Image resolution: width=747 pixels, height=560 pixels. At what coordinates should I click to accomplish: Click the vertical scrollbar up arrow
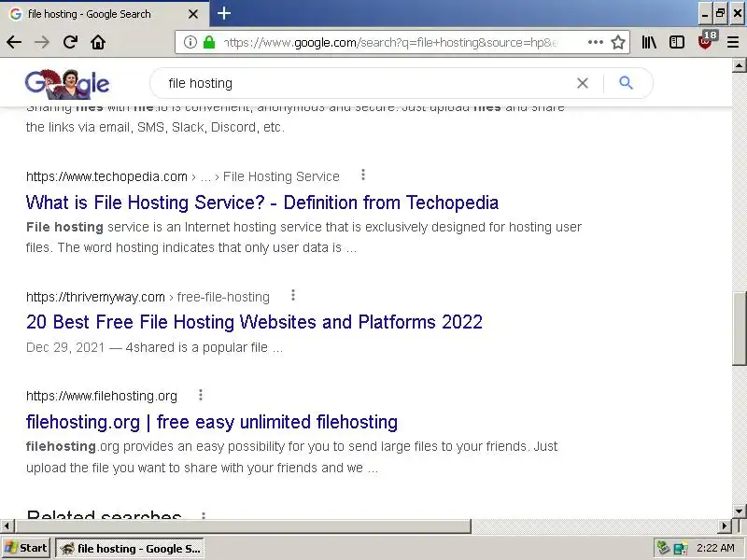point(739,65)
